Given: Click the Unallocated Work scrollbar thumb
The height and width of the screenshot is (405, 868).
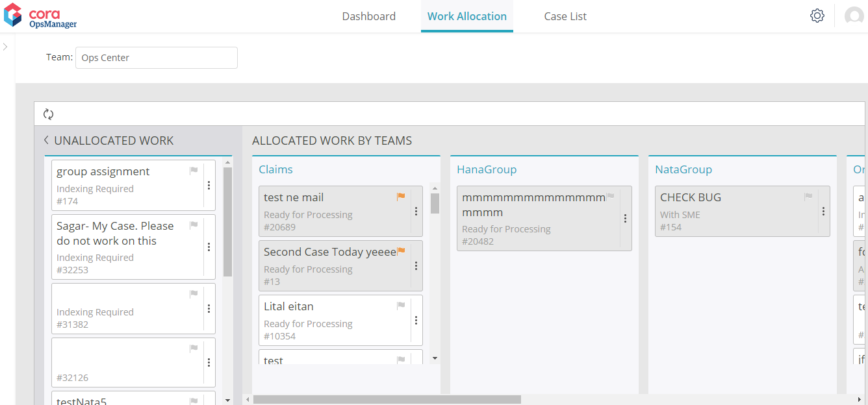Looking at the screenshot, I should coord(227,222).
